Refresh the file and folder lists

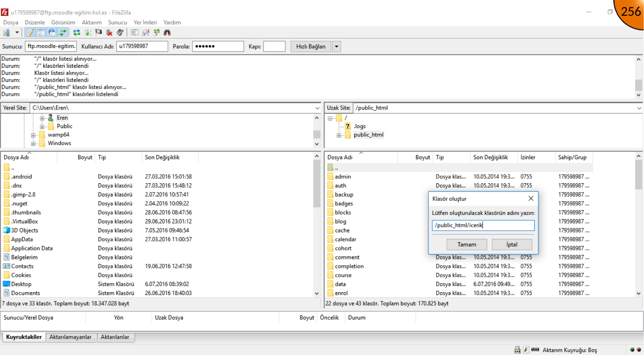77,33
